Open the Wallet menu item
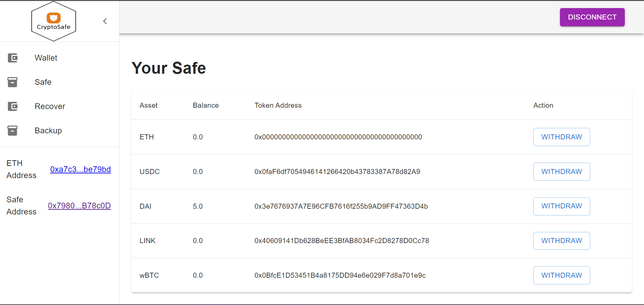644x305 pixels. (46, 58)
